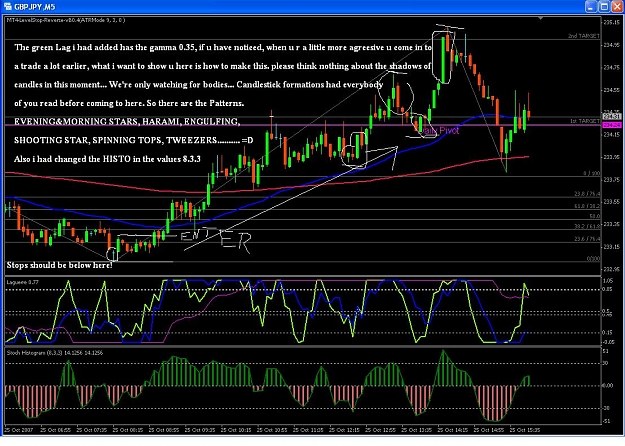Screen dimensions: 625x446
Task: Click the 0.00 level on Stoch Histogram scale
Action: (x=608, y=386)
